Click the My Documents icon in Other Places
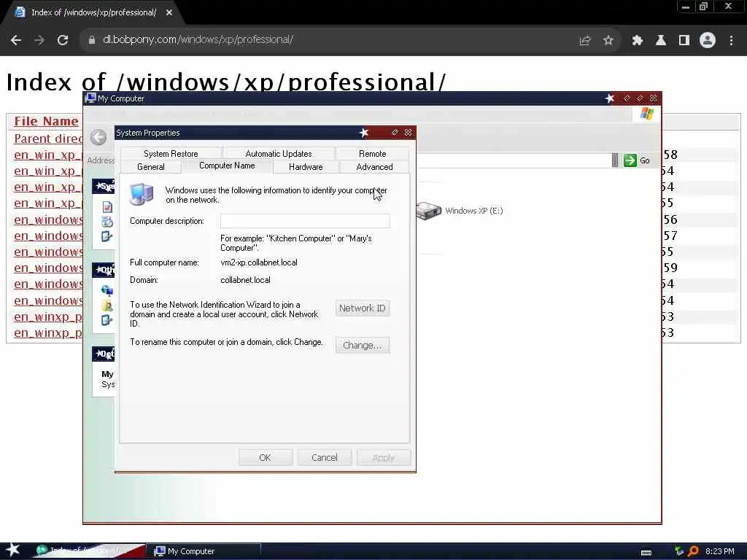The image size is (747, 560). click(108, 306)
